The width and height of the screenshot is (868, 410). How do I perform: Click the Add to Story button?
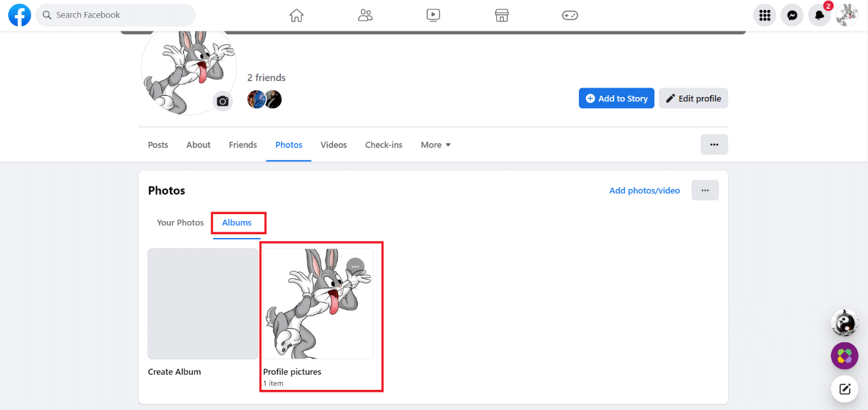[616, 98]
